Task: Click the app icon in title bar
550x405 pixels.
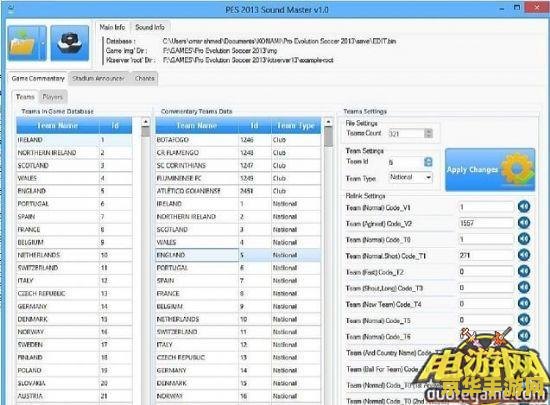Action: pos(10,8)
